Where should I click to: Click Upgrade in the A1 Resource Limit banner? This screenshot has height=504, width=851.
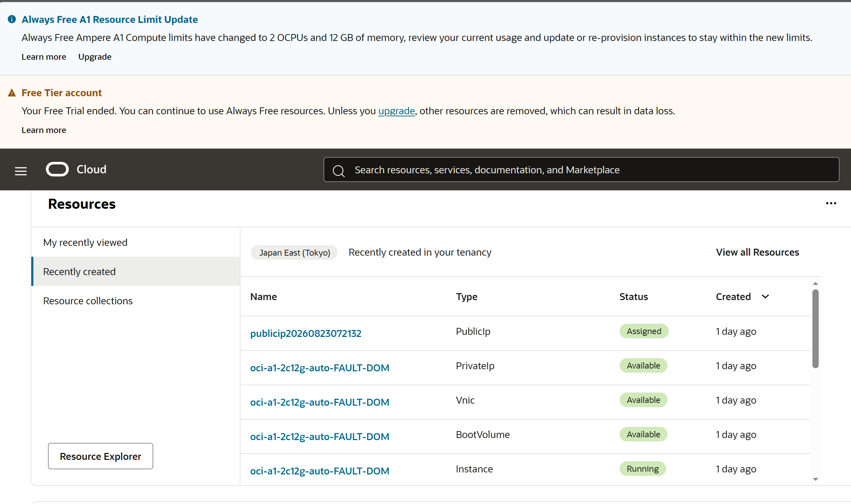pos(95,57)
